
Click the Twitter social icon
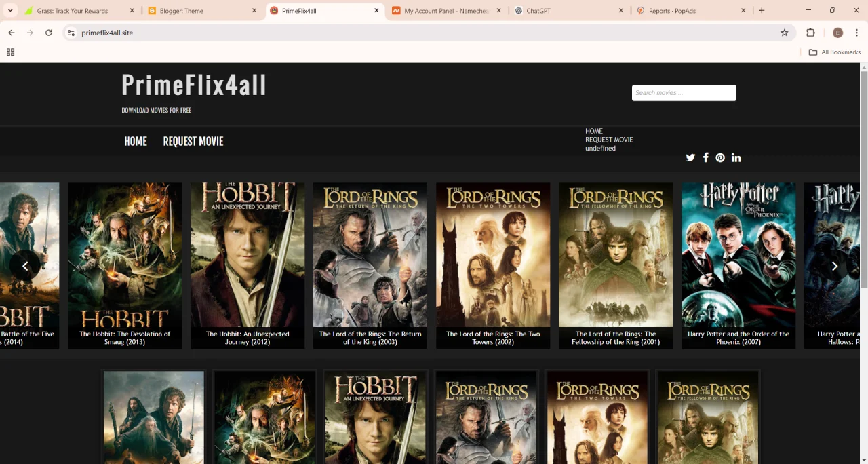[x=690, y=158]
